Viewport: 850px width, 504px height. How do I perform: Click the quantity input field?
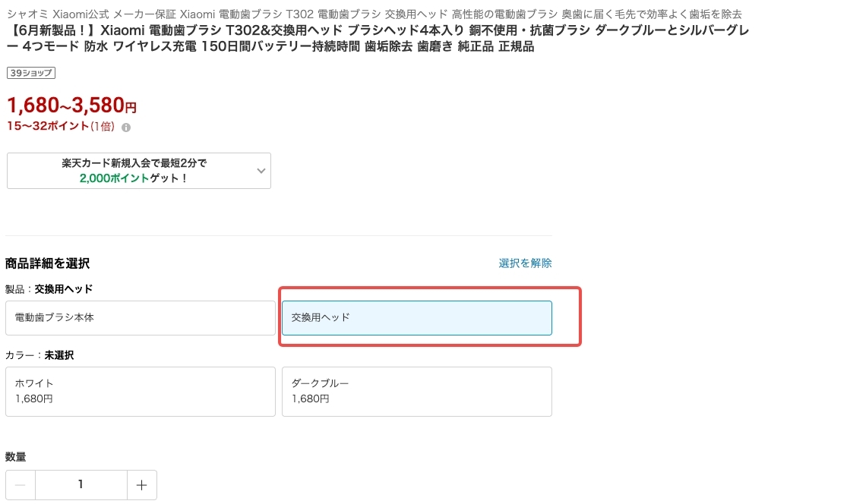tap(81, 485)
